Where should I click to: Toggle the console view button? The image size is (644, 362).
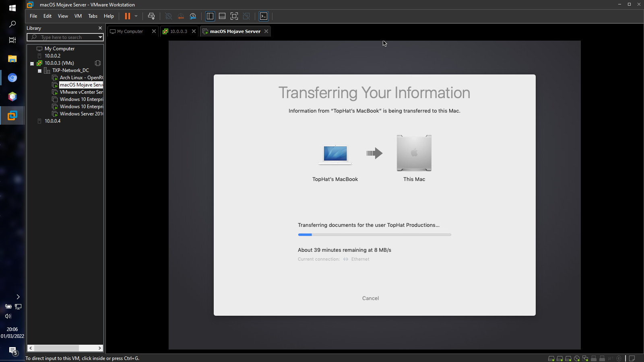click(264, 16)
